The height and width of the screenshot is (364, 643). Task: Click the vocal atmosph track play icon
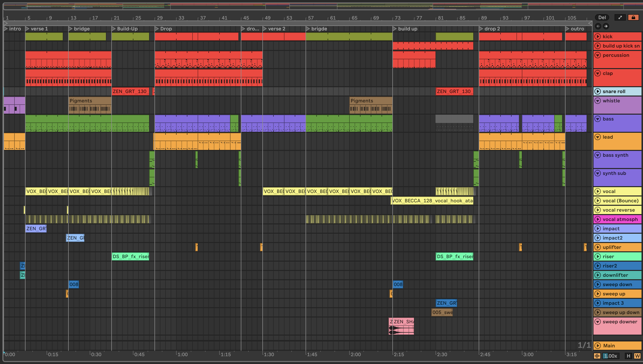[x=598, y=219]
